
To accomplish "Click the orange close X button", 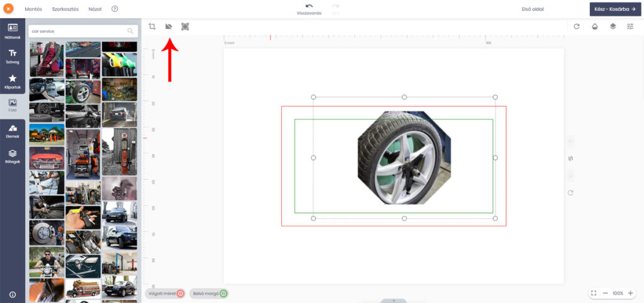I will [9, 9].
